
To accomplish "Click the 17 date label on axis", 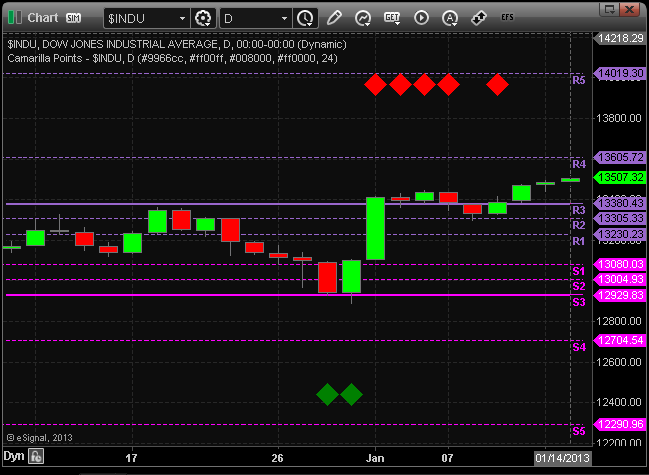I will click(131, 458).
